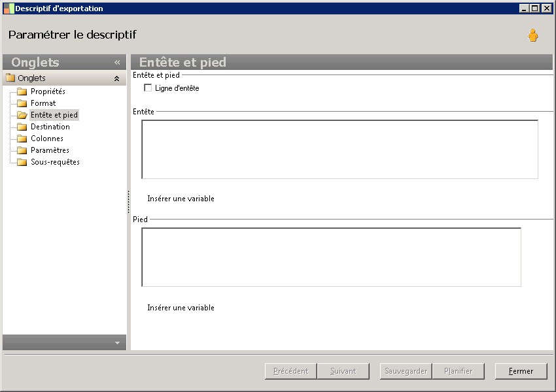
Task: Click Insérer une variable under Pied
Action: click(181, 308)
